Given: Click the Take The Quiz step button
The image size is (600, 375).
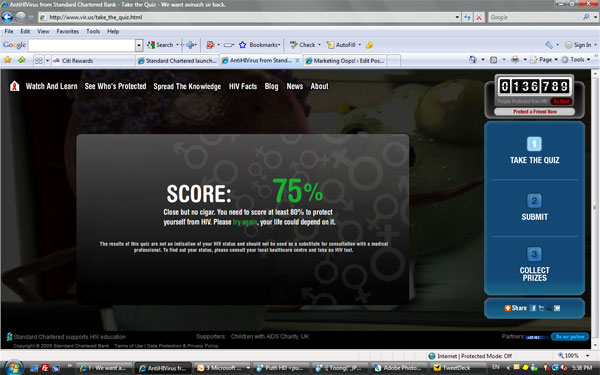Looking at the screenshot, I should tap(534, 151).
